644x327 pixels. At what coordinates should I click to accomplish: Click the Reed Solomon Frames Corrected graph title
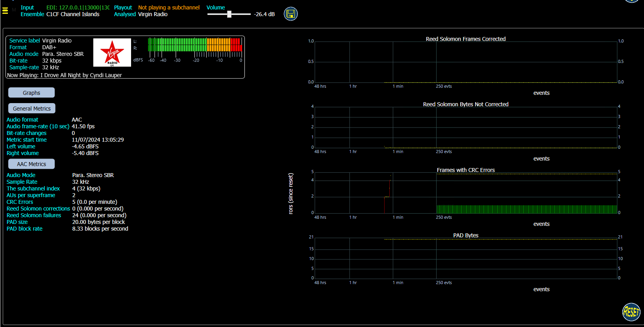466,39
